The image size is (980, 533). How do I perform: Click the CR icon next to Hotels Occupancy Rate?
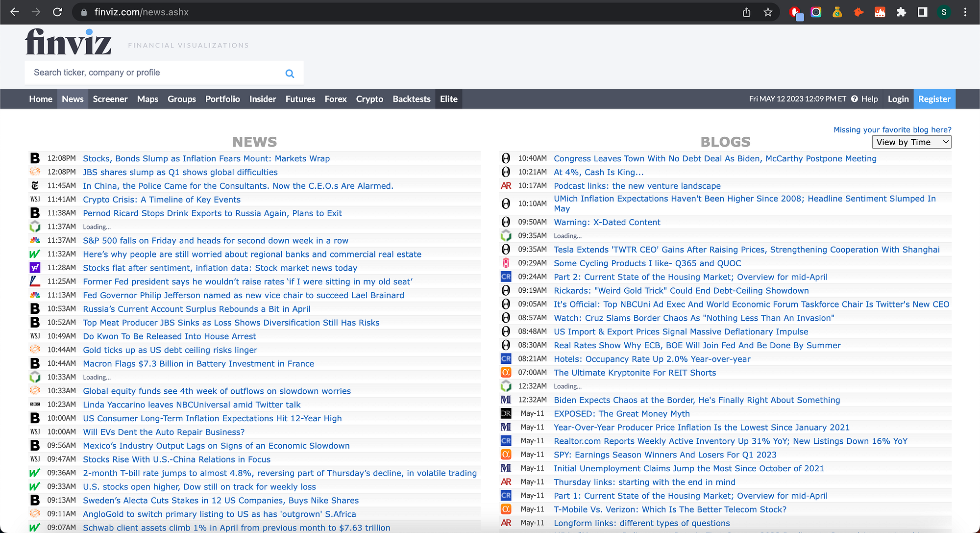506,359
